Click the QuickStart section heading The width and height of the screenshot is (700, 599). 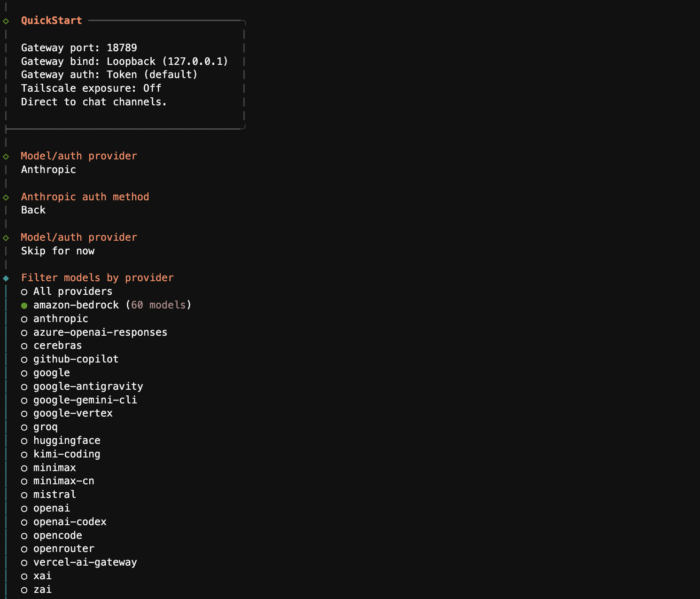point(51,21)
